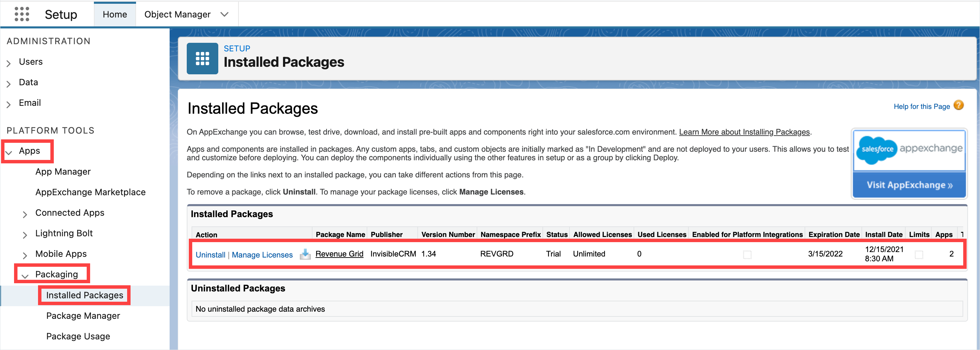Expand the Users section
This screenshot has width=980, height=350.
[x=9, y=63]
